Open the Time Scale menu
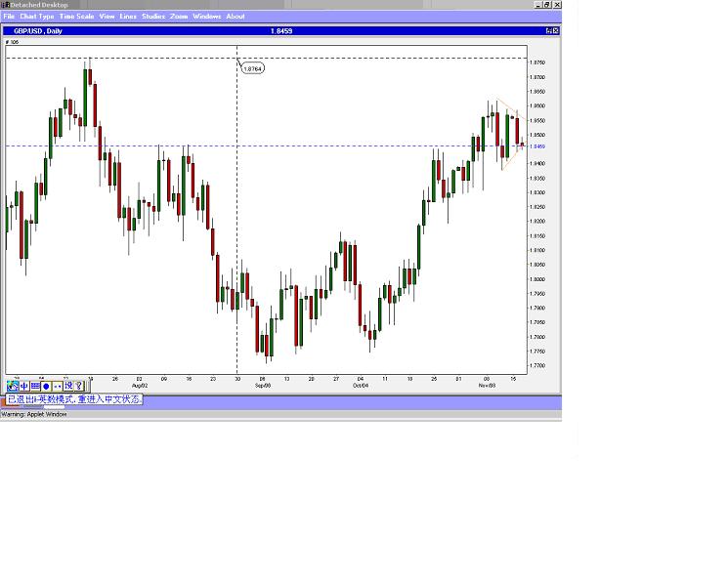Screen dimensions: 728x581 point(76,17)
